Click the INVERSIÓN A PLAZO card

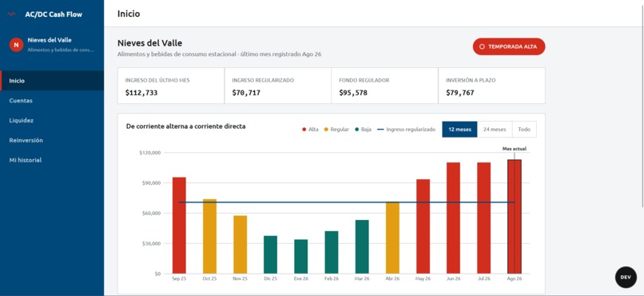[491, 86]
